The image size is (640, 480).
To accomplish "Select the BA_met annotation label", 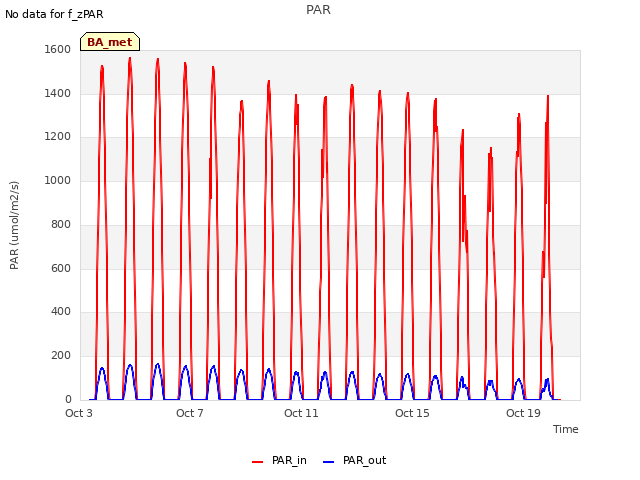I will point(110,42).
